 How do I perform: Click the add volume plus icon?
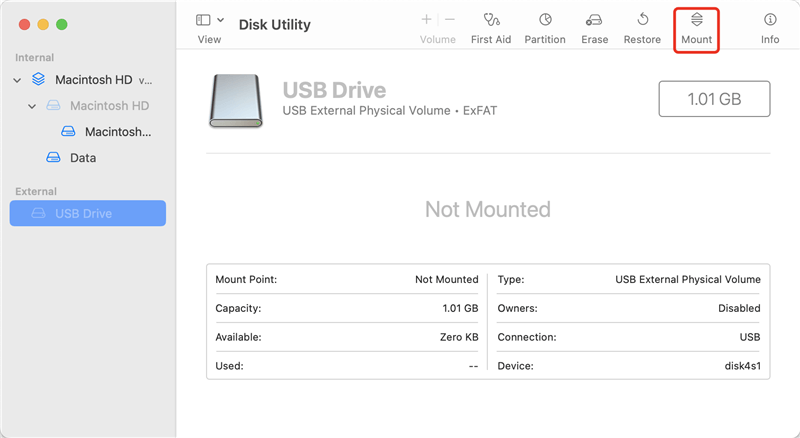[427, 19]
